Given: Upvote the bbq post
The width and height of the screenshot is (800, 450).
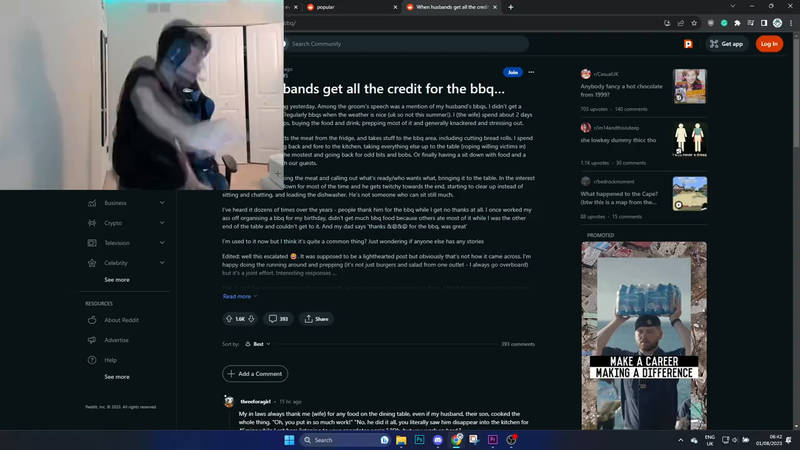Looking at the screenshot, I should pos(229,319).
